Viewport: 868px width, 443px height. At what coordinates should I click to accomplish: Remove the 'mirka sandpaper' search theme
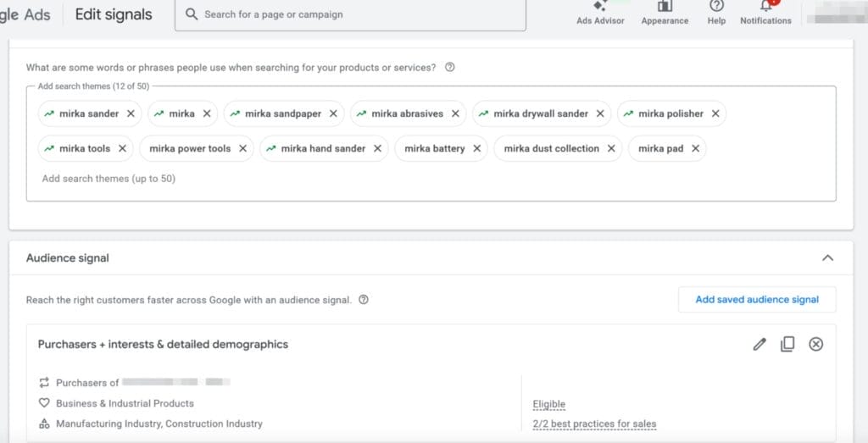[333, 114]
